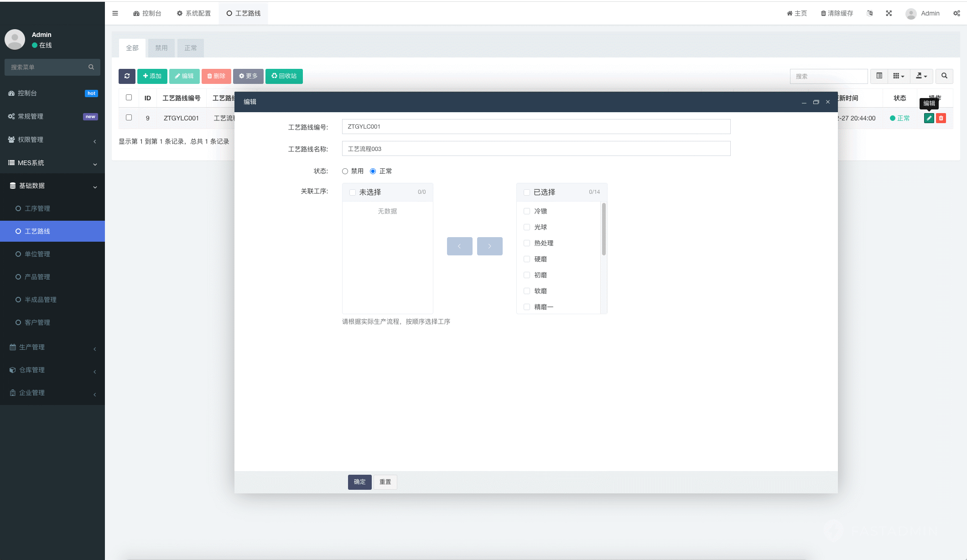Click the move-right transfer arrow button
The width and height of the screenshot is (967, 560).
[x=489, y=246]
